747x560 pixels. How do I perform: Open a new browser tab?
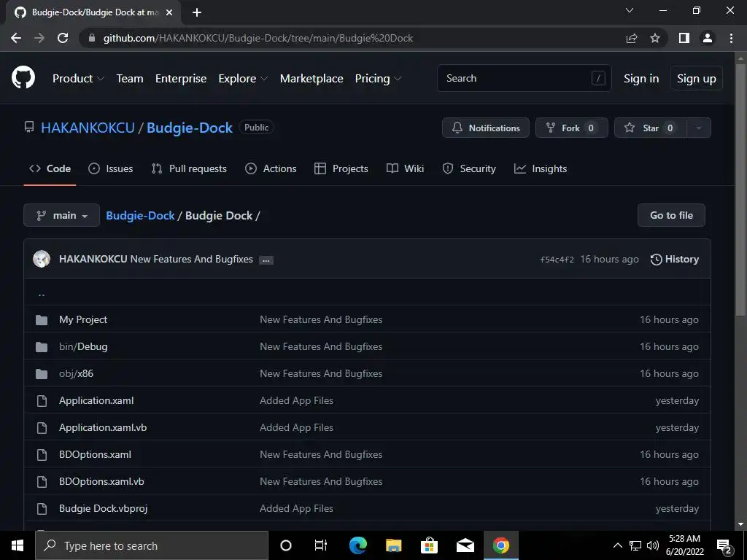click(x=197, y=12)
